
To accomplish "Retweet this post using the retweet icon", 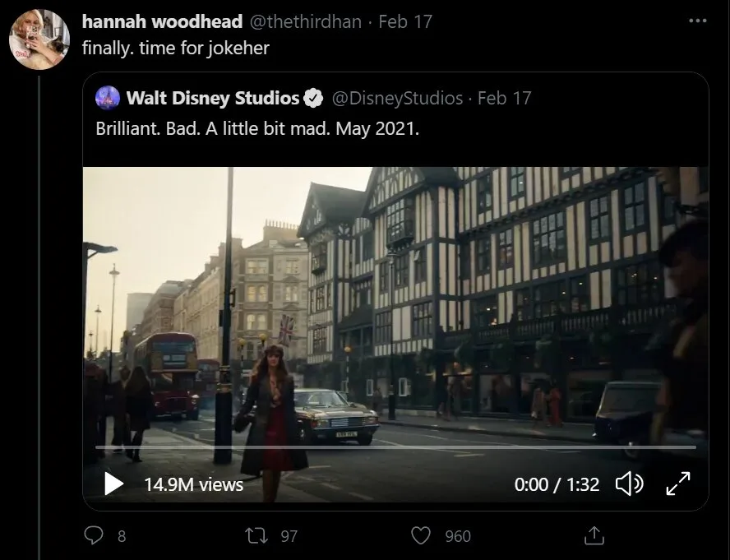I will [258, 536].
